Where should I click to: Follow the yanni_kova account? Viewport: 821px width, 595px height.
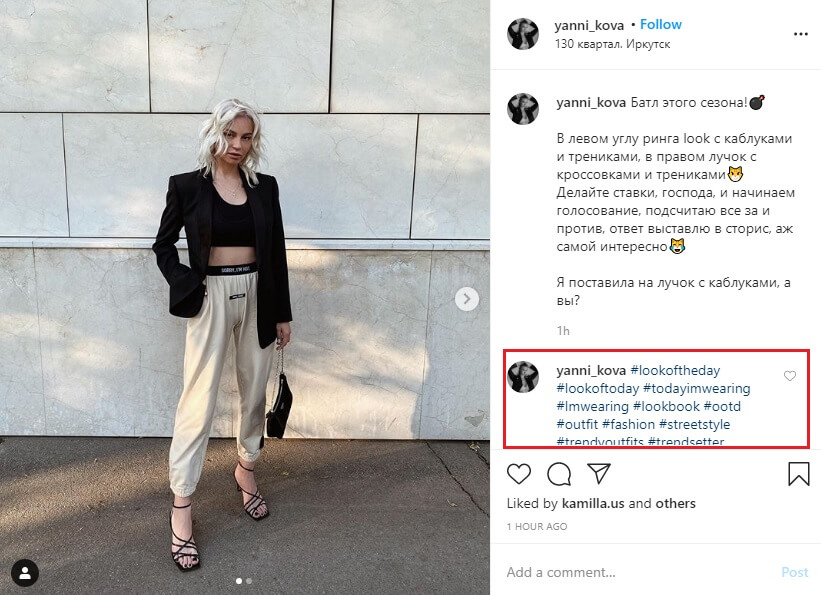661,25
